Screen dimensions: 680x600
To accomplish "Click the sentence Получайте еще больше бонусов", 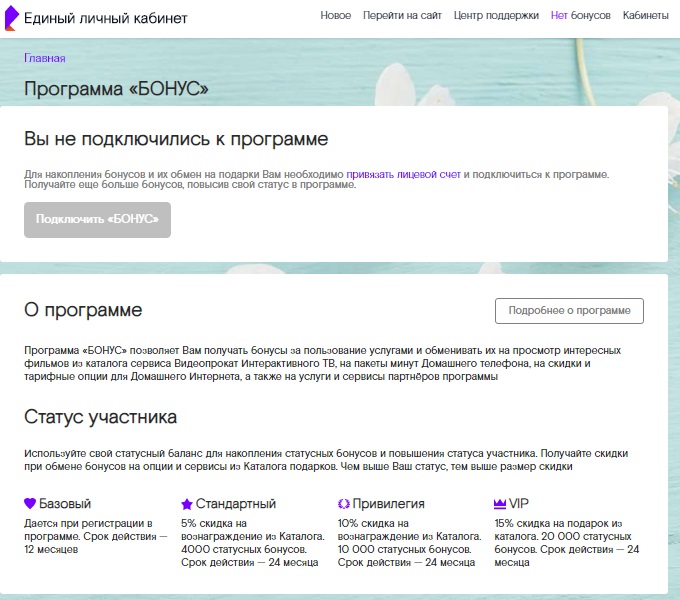I will pos(190,185).
